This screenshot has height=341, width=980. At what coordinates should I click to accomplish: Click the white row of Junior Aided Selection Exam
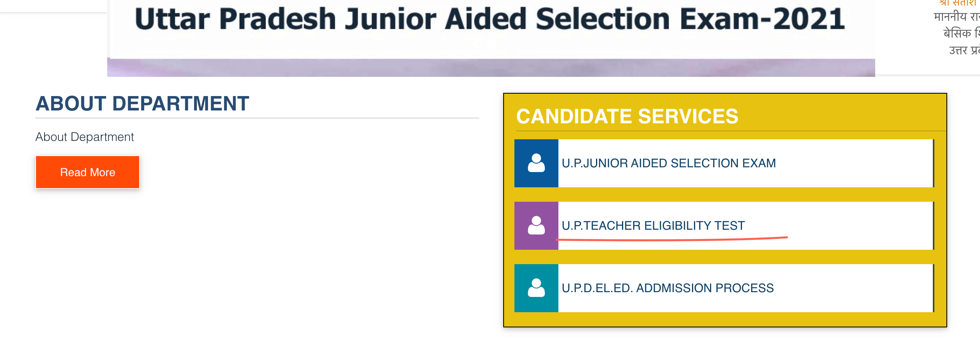pyautogui.click(x=746, y=163)
